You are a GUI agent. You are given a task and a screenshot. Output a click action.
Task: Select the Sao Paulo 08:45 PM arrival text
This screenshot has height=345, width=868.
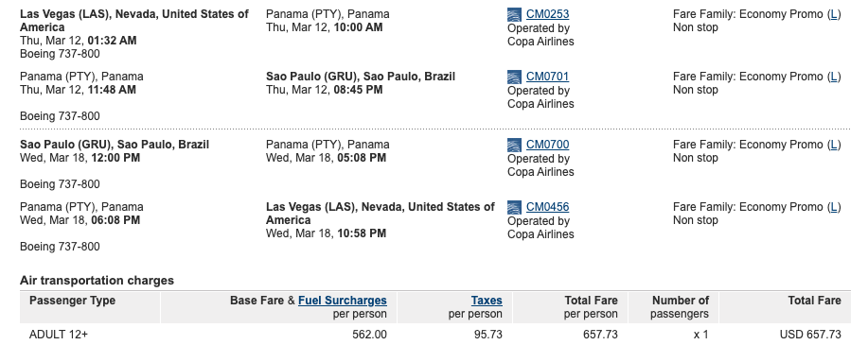pos(324,90)
